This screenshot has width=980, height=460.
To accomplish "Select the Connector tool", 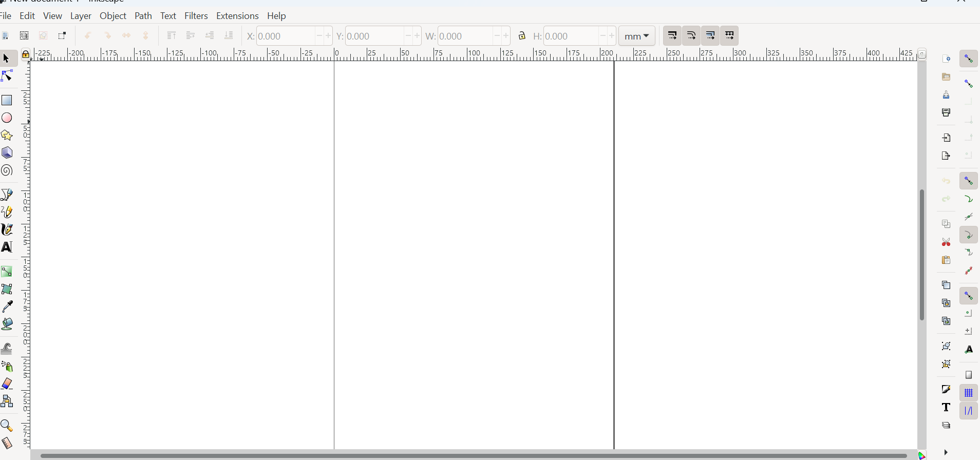I will click(x=7, y=401).
